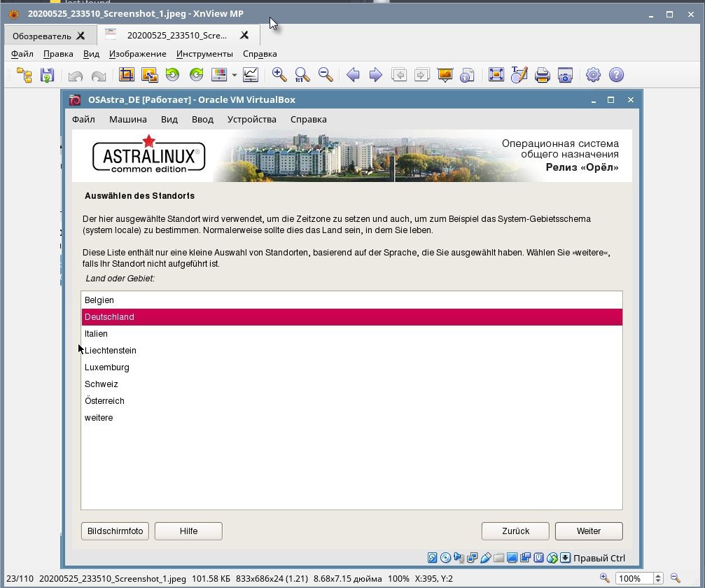The image size is (705, 588).
Task: Click the Zoom Out magnifier in toolbar
Action: tap(326, 75)
